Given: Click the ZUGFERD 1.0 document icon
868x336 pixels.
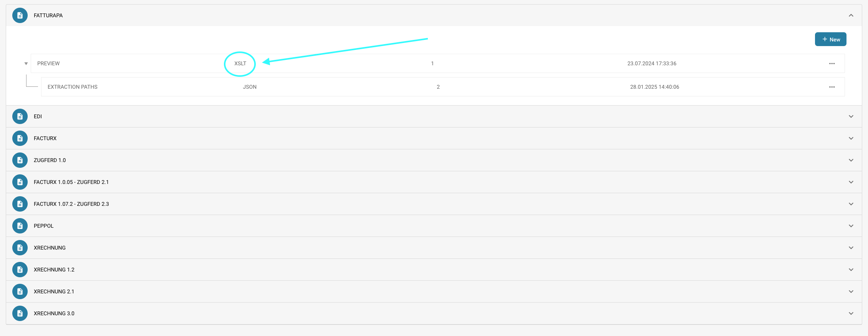Looking at the screenshot, I should click(x=20, y=160).
